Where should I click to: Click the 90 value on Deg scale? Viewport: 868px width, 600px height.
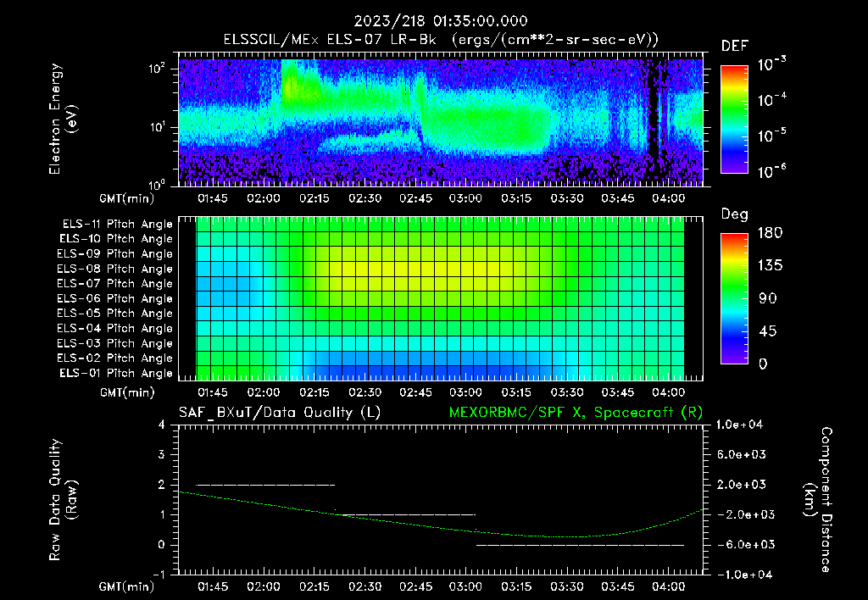point(768,298)
